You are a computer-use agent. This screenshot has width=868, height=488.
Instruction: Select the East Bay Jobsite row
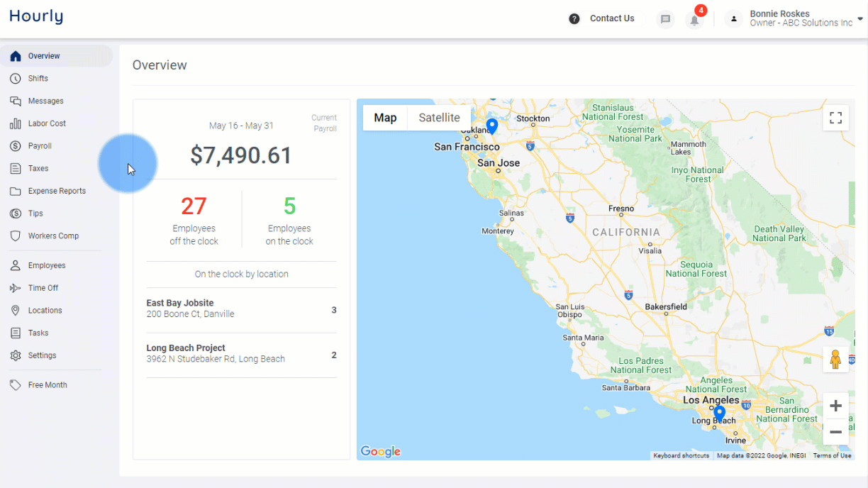[x=241, y=309]
